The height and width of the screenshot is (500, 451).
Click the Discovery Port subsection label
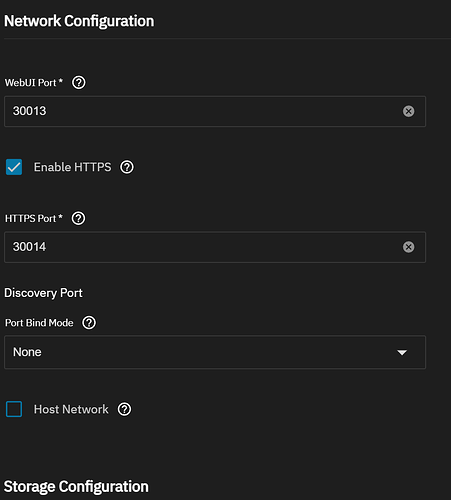point(43,293)
